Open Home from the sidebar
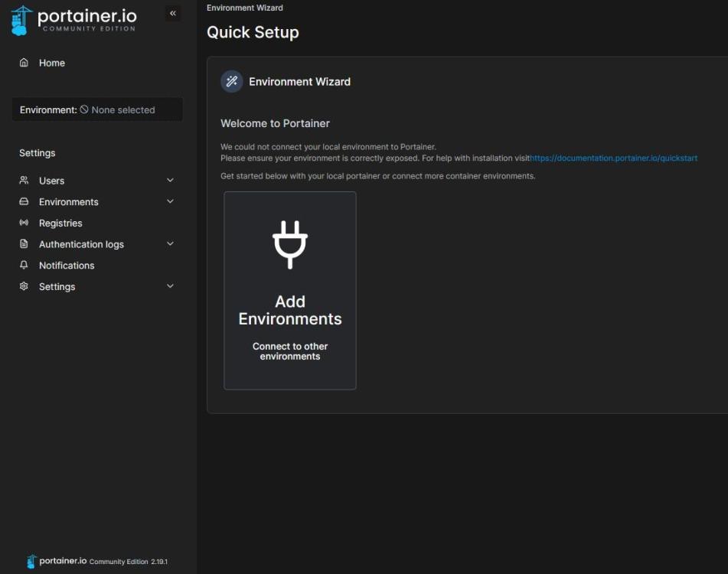Viewport: 728px width, 574px height. [x=52, y=63]
